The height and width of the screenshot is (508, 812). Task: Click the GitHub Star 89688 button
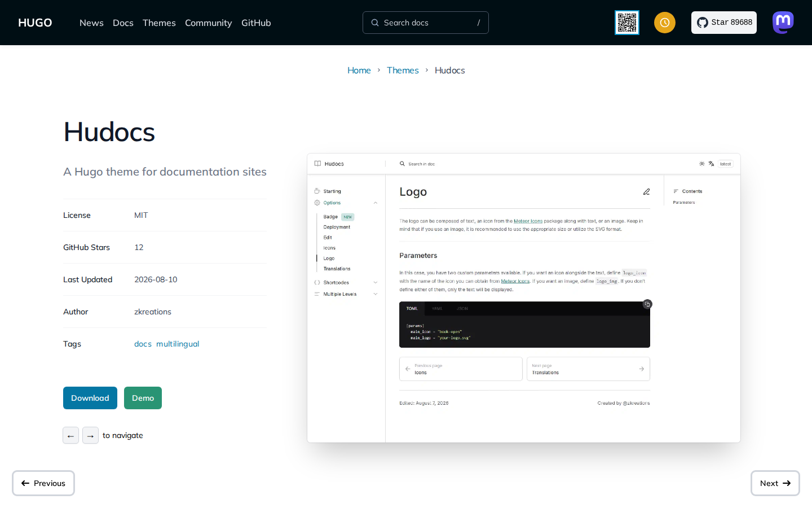tap(724, 23)
